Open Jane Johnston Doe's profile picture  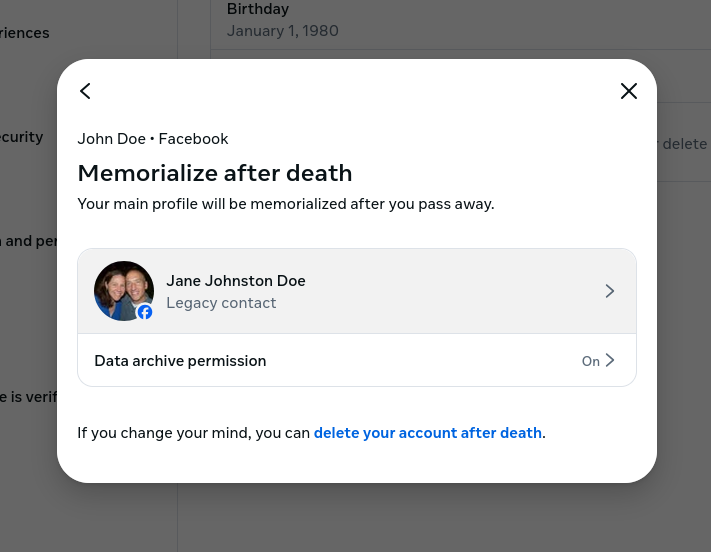click(x=122, y=289)
